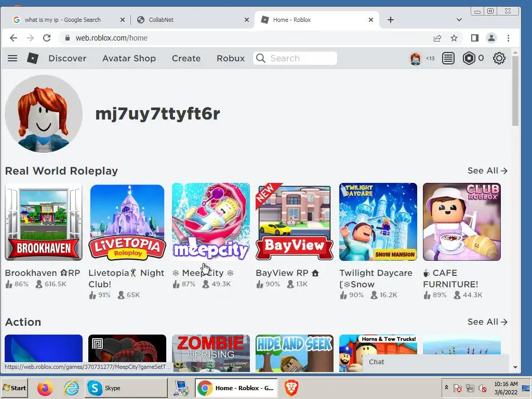The image size is (532, 399).
Task: Open the Twilight Daycare thumbnail
Action: tap(378, 222)
